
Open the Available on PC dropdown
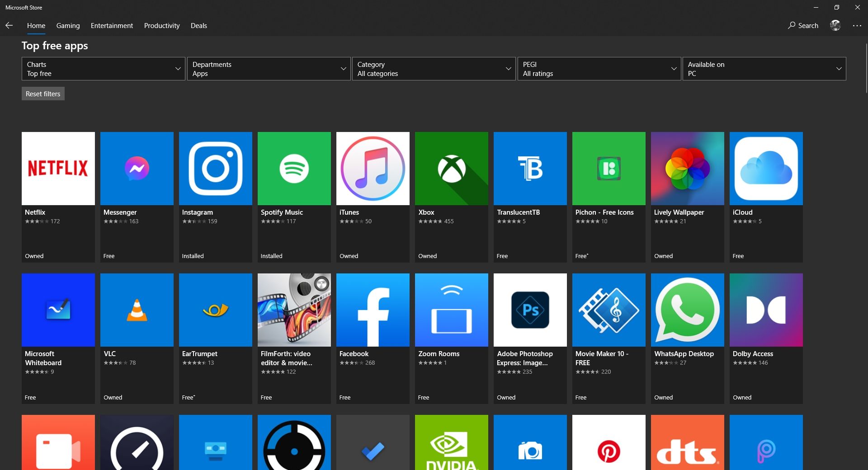click(764, 69)
